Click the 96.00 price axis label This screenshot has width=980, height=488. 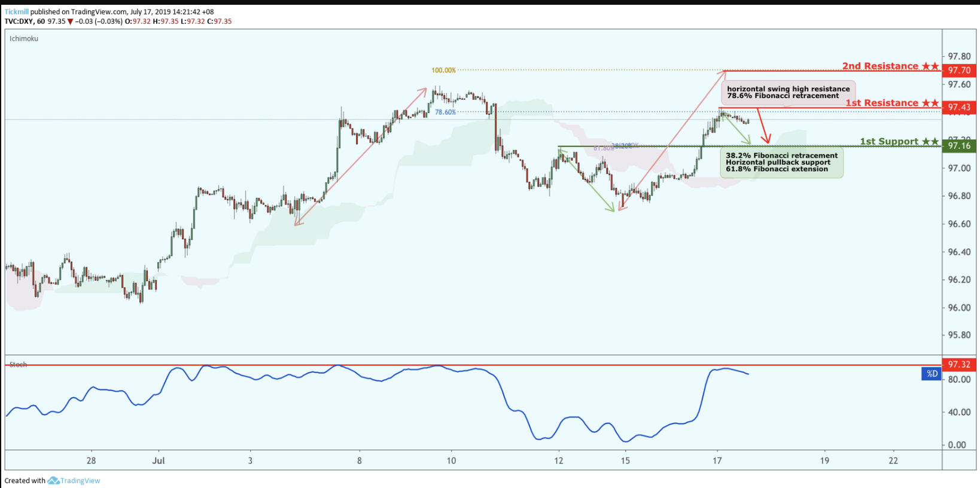pyautogui.click(x=959, y=307)
